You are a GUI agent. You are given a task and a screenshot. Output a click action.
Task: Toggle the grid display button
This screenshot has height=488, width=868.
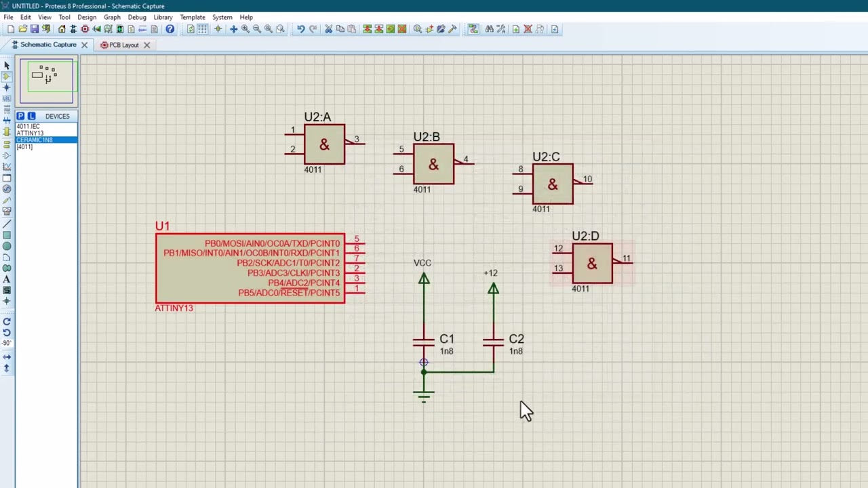202,29
